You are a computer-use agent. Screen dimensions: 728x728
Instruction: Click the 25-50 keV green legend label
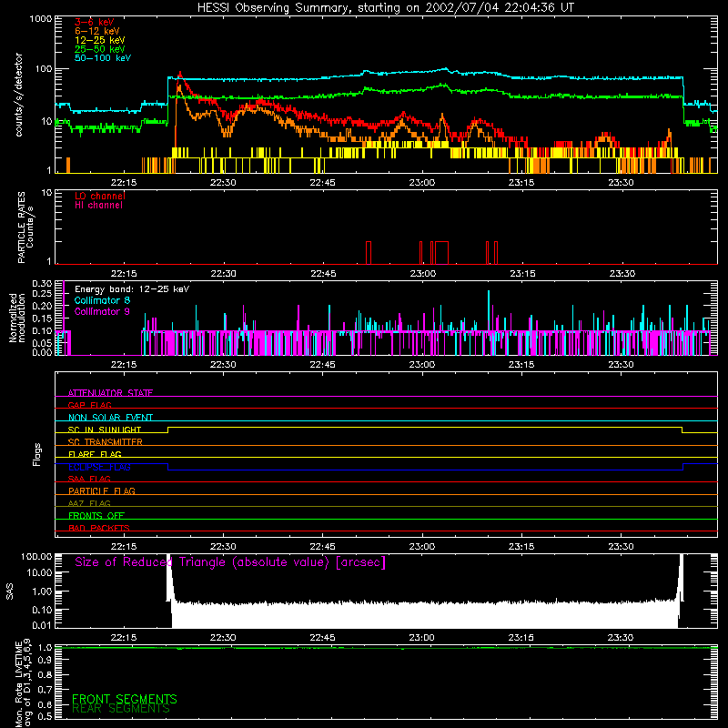click(100, 49)
